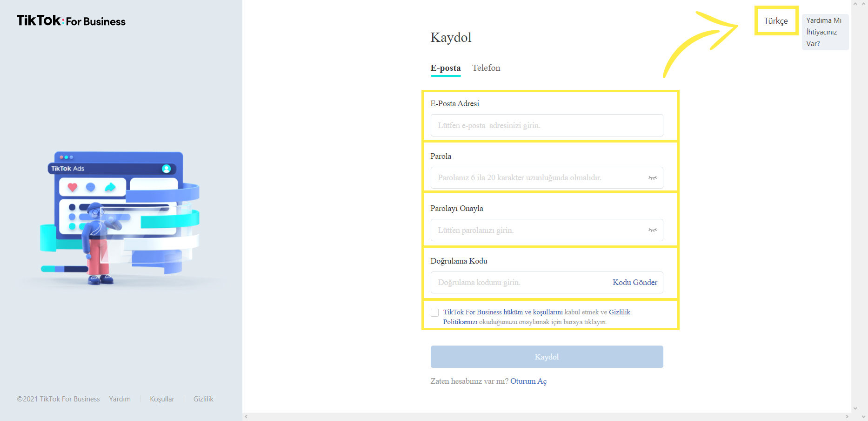Click the Kaydol submit button
This screenshot has width=868, height=421.
pos(547,357)
